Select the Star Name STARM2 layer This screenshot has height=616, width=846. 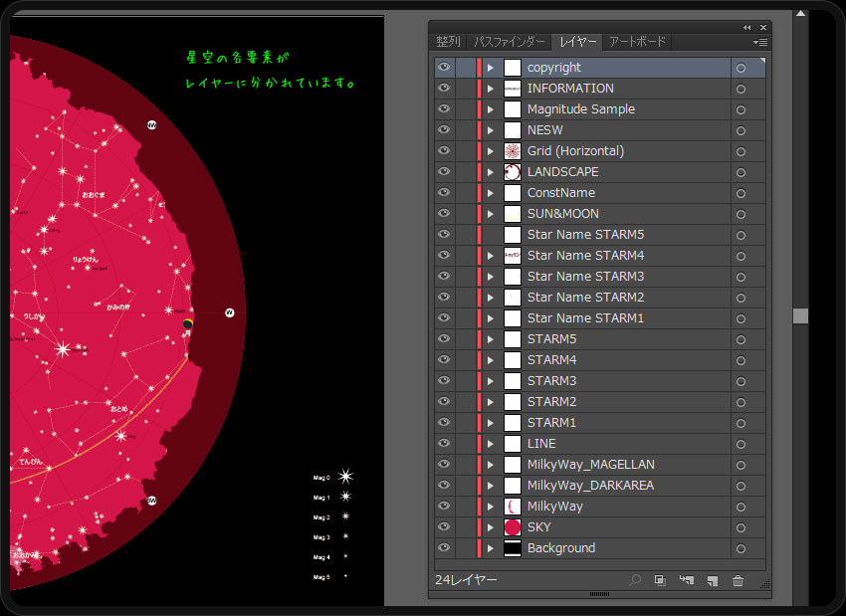point(585,298)
